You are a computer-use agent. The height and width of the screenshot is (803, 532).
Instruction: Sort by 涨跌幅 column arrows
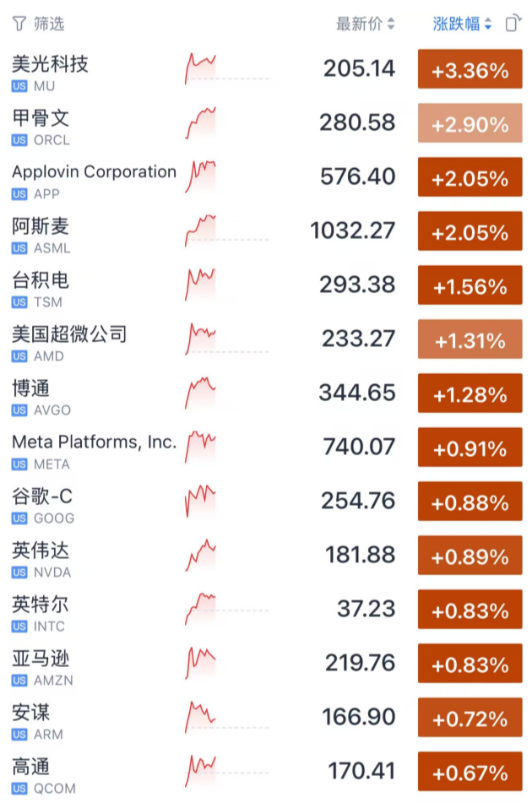pos(488,24)
